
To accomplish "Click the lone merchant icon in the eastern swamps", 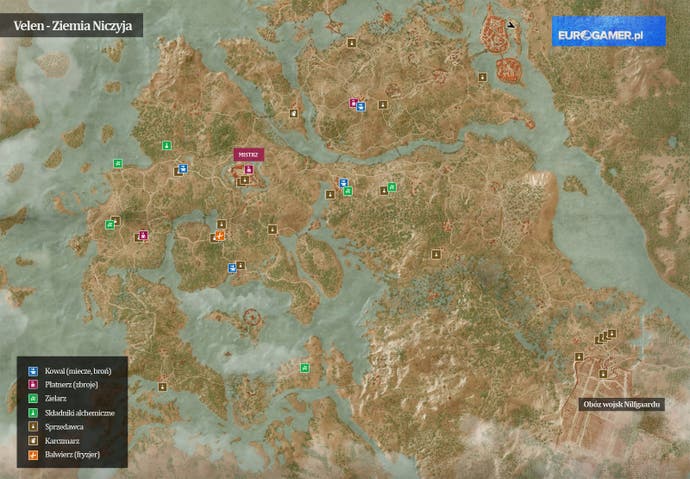I will pos(436,254).
